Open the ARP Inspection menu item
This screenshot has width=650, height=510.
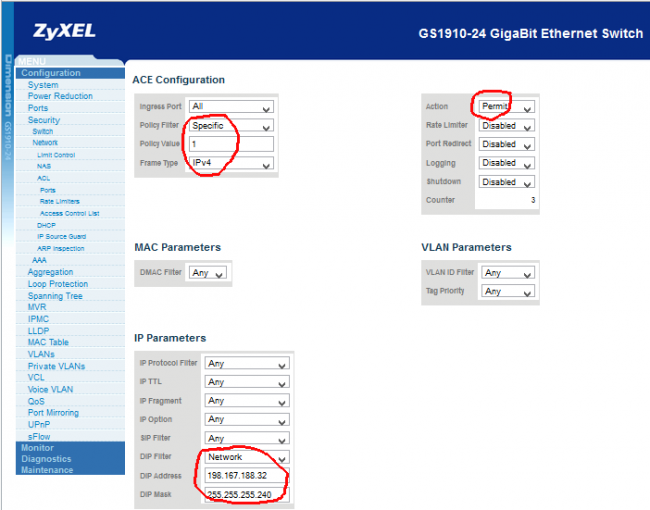pyautogui.click(x=61, y=249)
